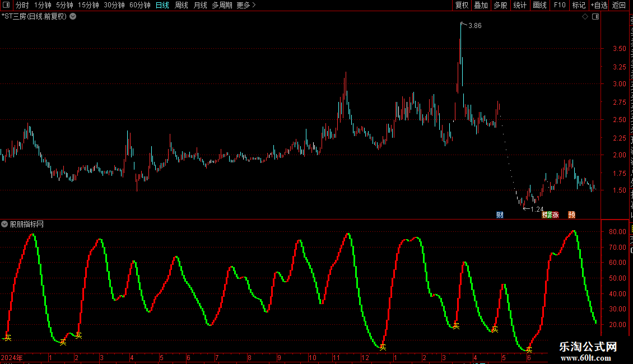Click the 2024年 date axis label
Image resolution: width=633 pixels, height=364 pixels.
pyautogui.click(x=12, y=357)
